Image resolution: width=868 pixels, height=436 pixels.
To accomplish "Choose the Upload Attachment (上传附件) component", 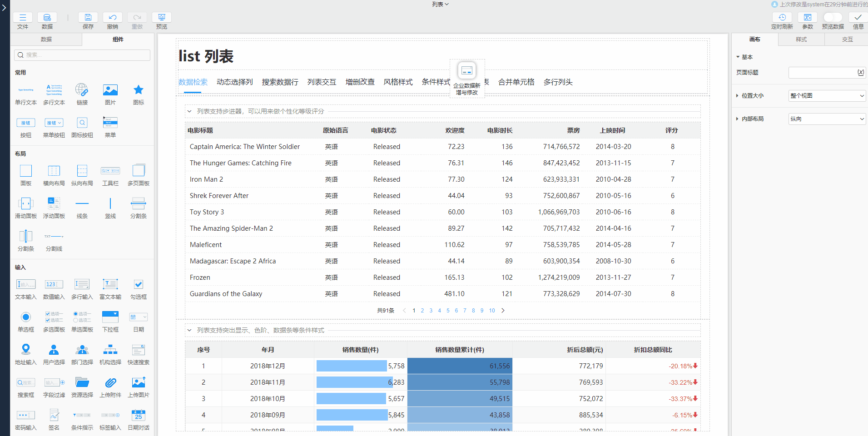I will [x=110, y=383].
